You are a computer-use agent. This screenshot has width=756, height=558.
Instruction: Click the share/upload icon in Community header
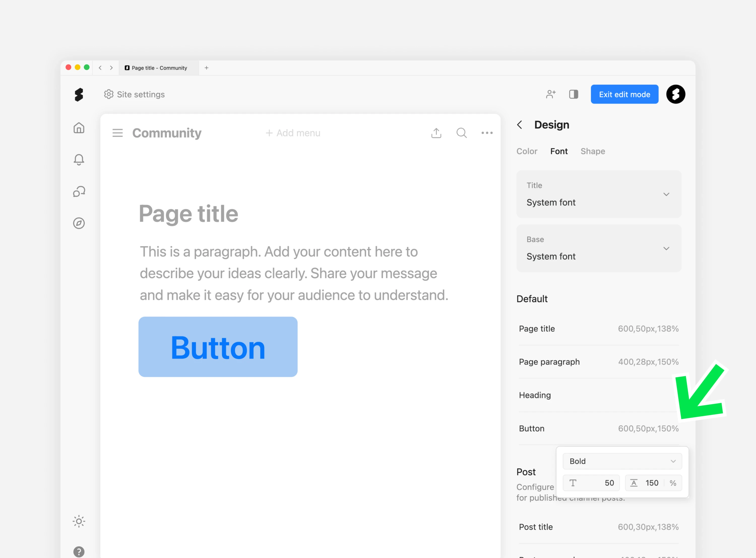436,133
